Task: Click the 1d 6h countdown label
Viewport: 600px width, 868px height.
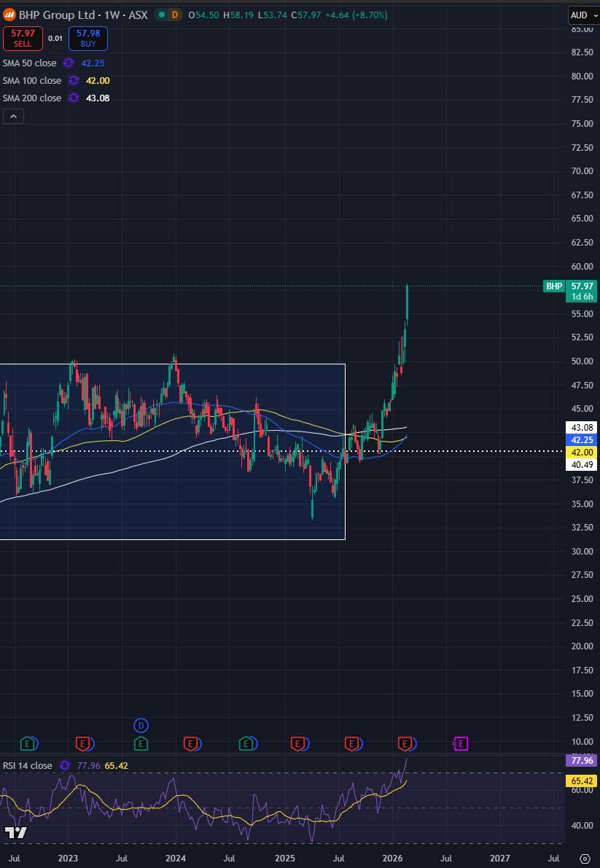Action: (580, 297)
